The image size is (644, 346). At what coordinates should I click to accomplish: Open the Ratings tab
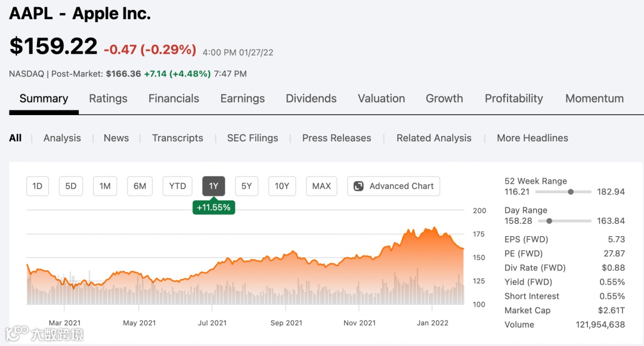108,98
